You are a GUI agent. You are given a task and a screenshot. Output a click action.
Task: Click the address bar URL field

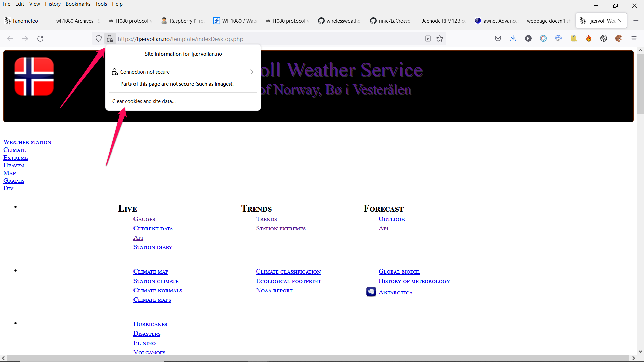(268, 39)
